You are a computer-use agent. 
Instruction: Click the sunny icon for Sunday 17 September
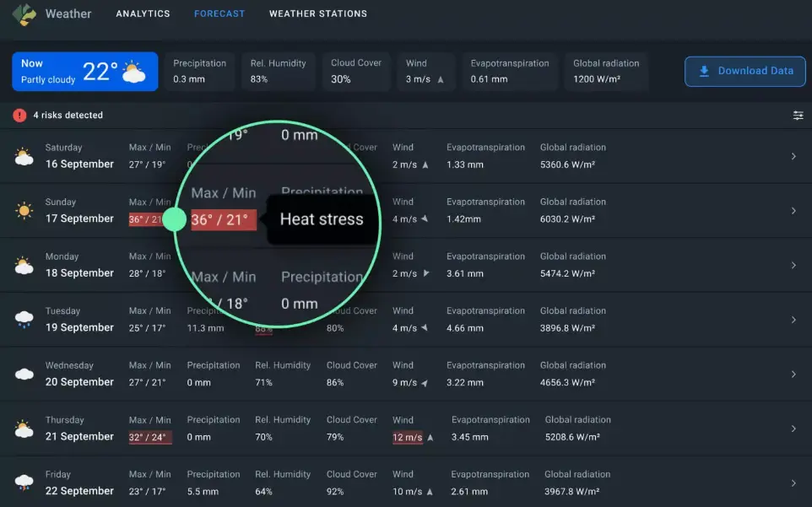[24, 211]
